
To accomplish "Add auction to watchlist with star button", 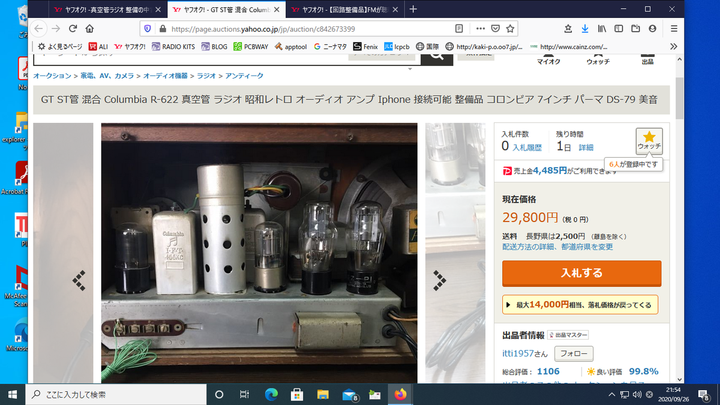I will click(649, 141).
